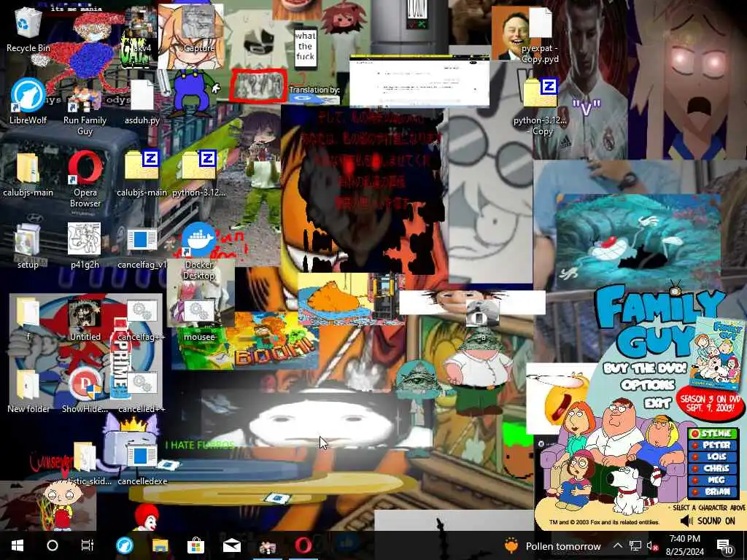
Task: Select BRIAN in the Family Guy menu
Action: (713, 491)
